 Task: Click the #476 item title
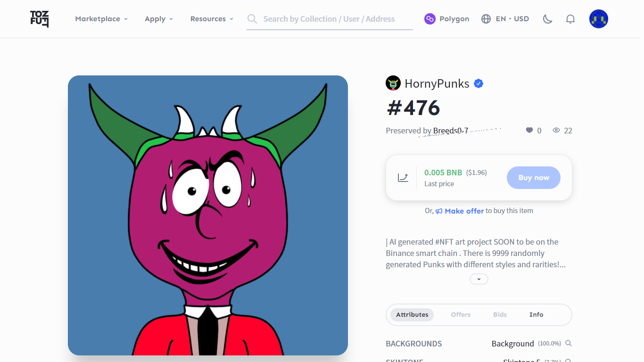[413, 108]
